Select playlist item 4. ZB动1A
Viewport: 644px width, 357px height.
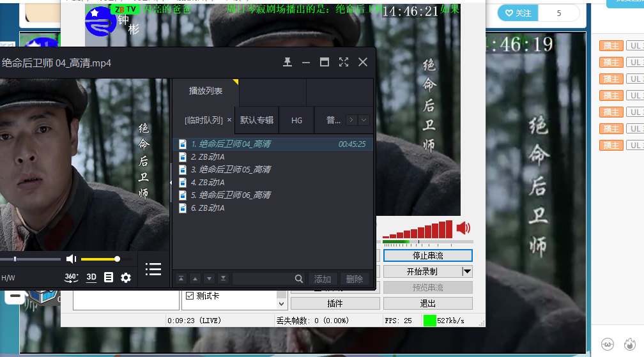point(273,182)
